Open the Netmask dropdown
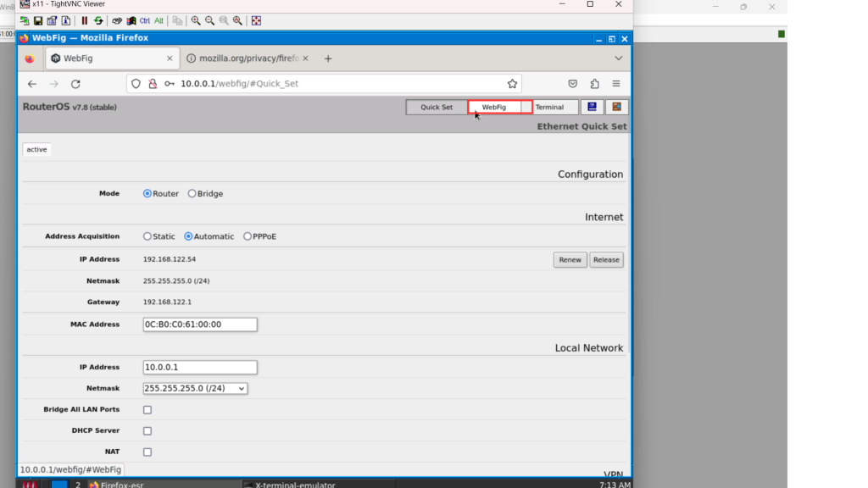The height and width of the screenshot is (488, 868). tap(195, 389)
